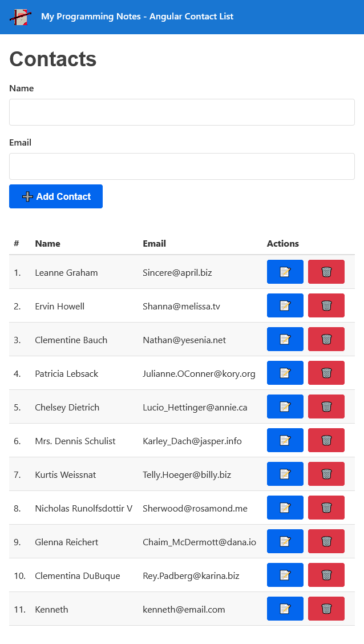This screenshot has width=364, height=644.
Task: Select the Sincere@april.biz email cell
Action: pyautogui.click(x=177, y=273)
